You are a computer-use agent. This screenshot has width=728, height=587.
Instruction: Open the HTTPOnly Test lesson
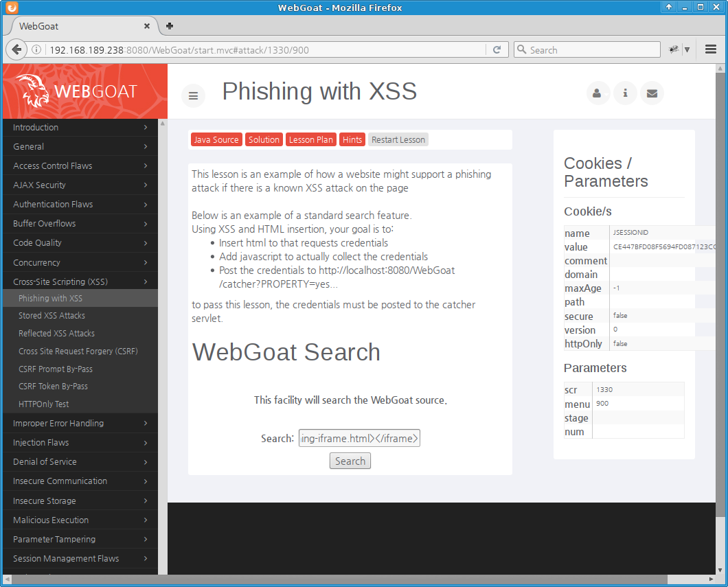80,404
